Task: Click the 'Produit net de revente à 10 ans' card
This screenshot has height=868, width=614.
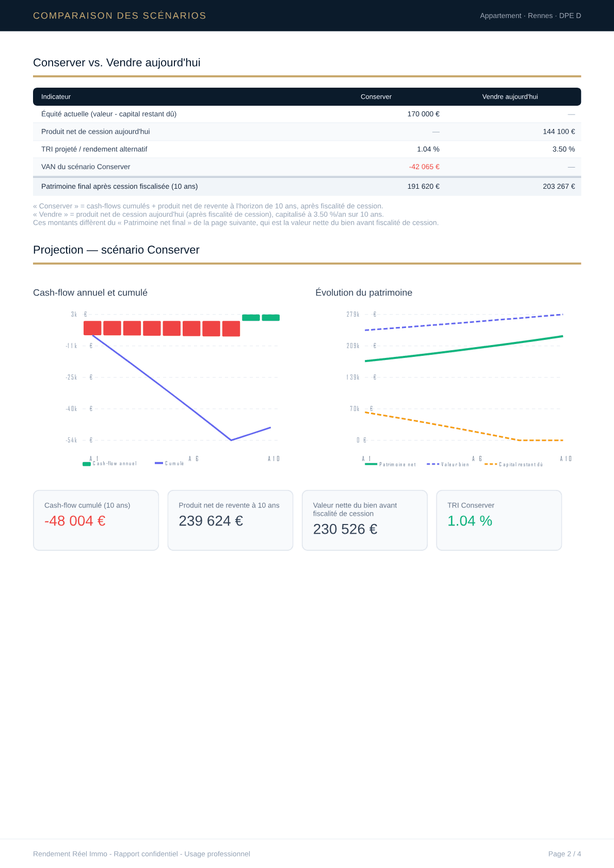Action: 230,520
